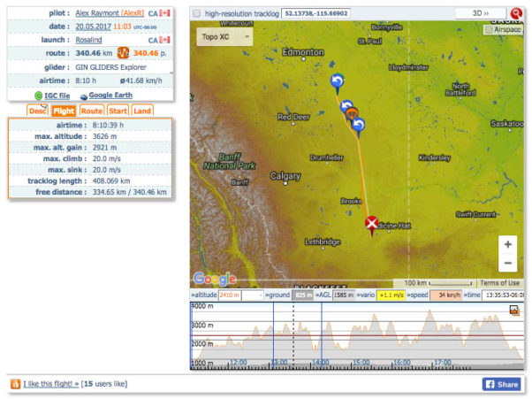Click the Calgary label on map
Viewport: 532px width, 399px height.
pos(285,176)
